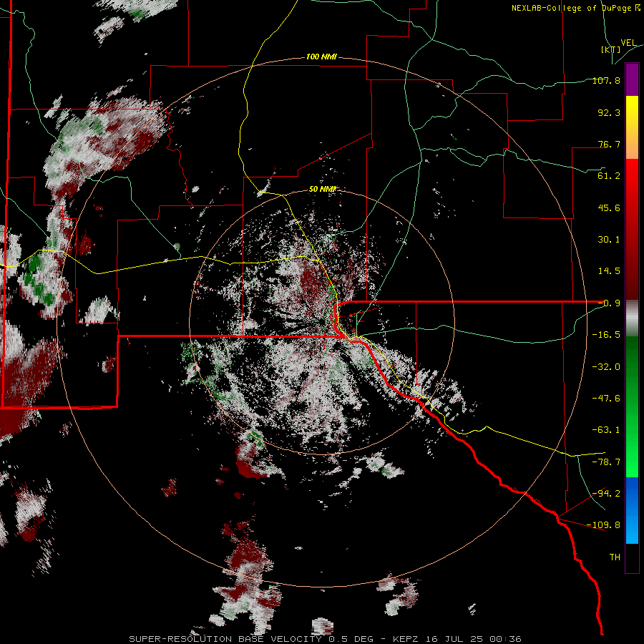Viewport: 644px width, 644px height.
Task: Click the purple segment of the velocity color bar
Action: [x=632, y=79]
